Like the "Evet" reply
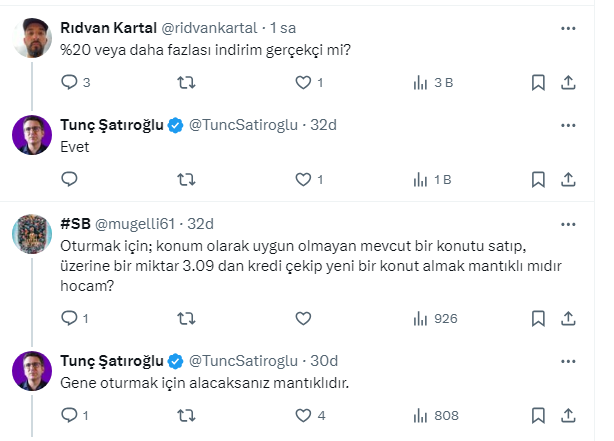 pos(304,180)
